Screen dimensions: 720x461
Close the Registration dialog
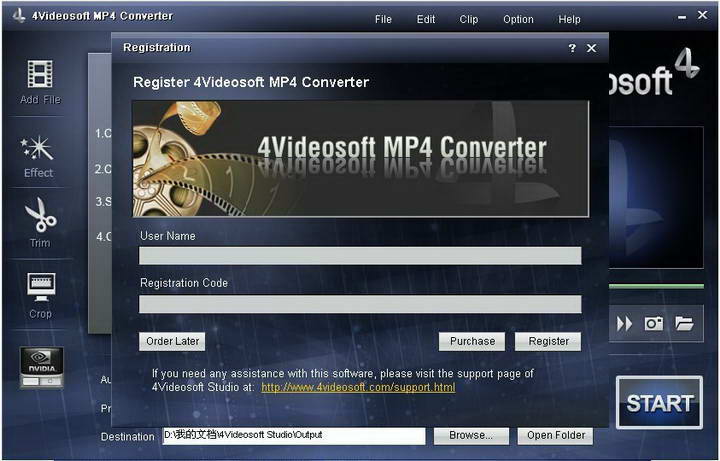(x=591, y=48)
